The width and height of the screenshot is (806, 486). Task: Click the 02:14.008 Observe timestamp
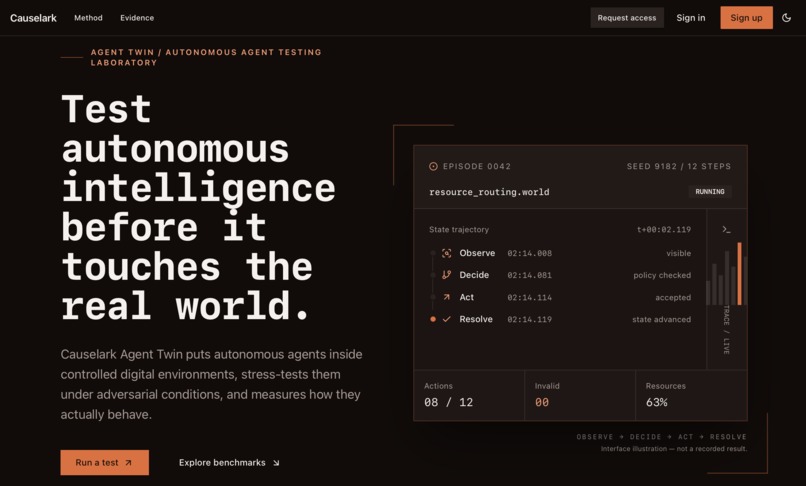pos(529,253)
